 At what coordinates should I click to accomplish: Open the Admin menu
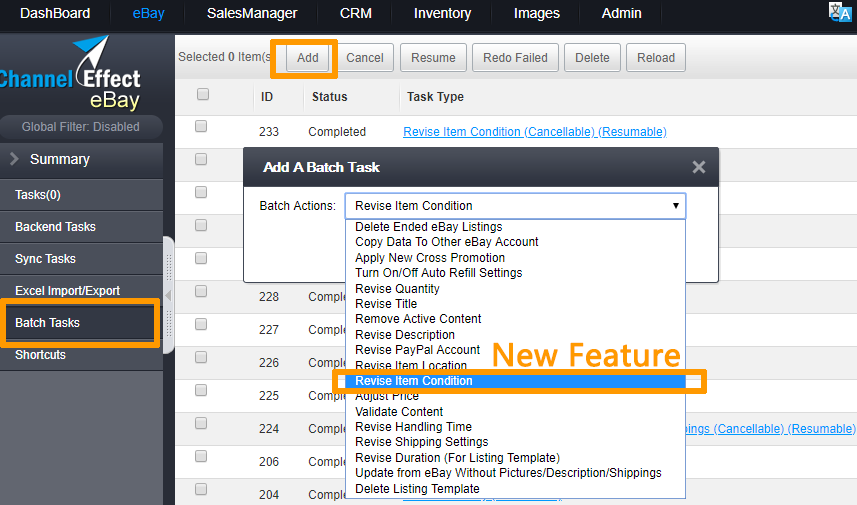pos(621,13)
